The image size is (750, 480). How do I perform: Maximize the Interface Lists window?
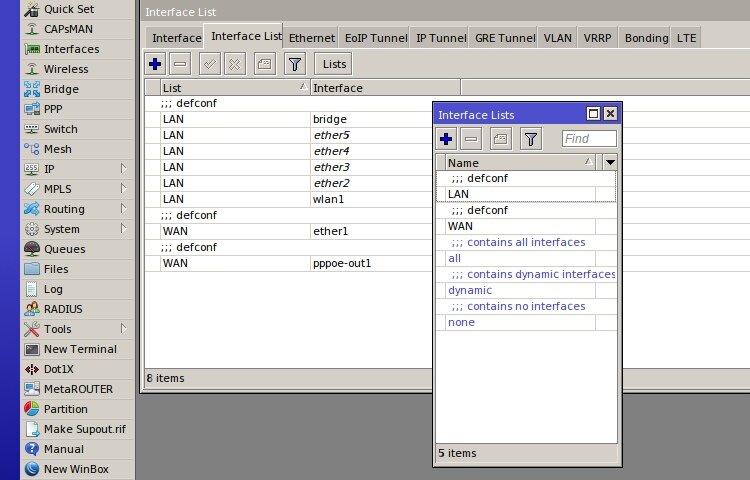(593, 114)
